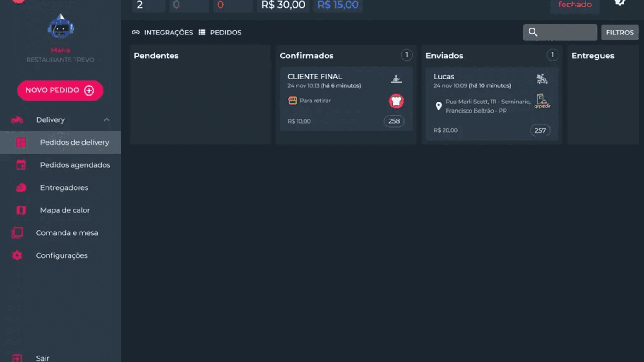The width and height of the screenshot is (644, 362).
Task: Click the counter box showing 2
Action: tap(149, 6)
